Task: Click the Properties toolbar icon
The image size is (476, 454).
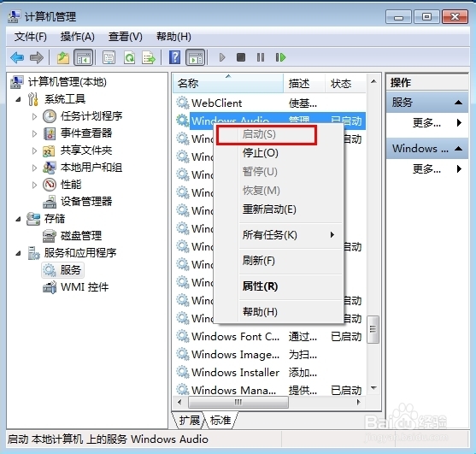Action: pyautogui.click(x=109, y=57)
